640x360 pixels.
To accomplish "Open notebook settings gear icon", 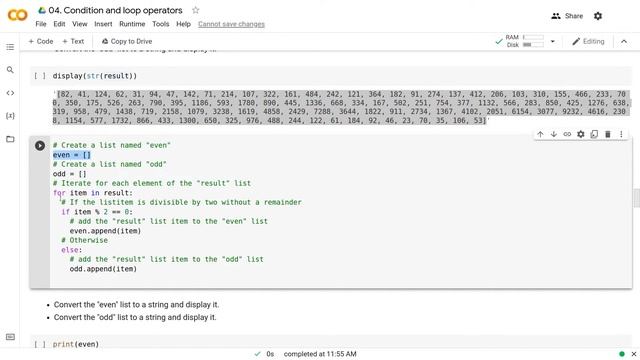I will (x=598, y=16).
